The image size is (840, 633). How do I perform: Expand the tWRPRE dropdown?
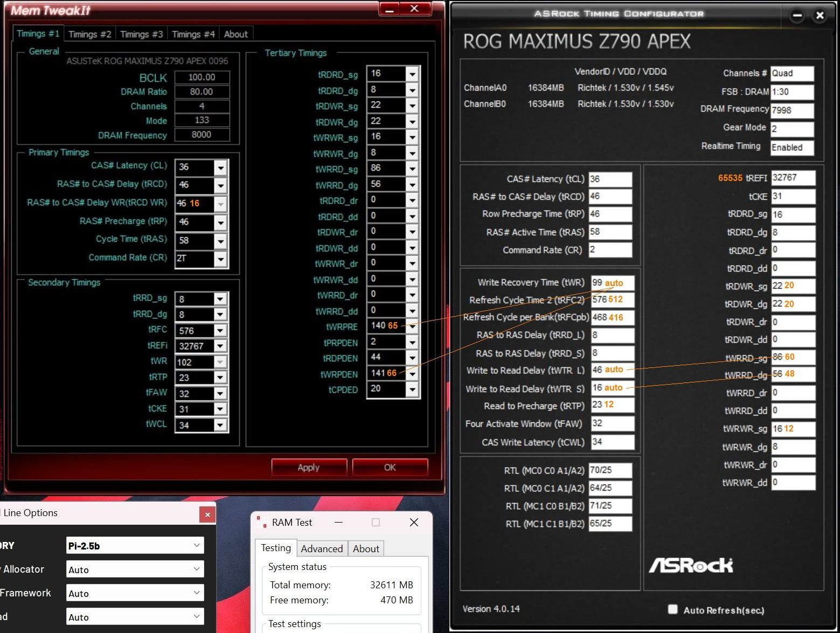[412, 326]
